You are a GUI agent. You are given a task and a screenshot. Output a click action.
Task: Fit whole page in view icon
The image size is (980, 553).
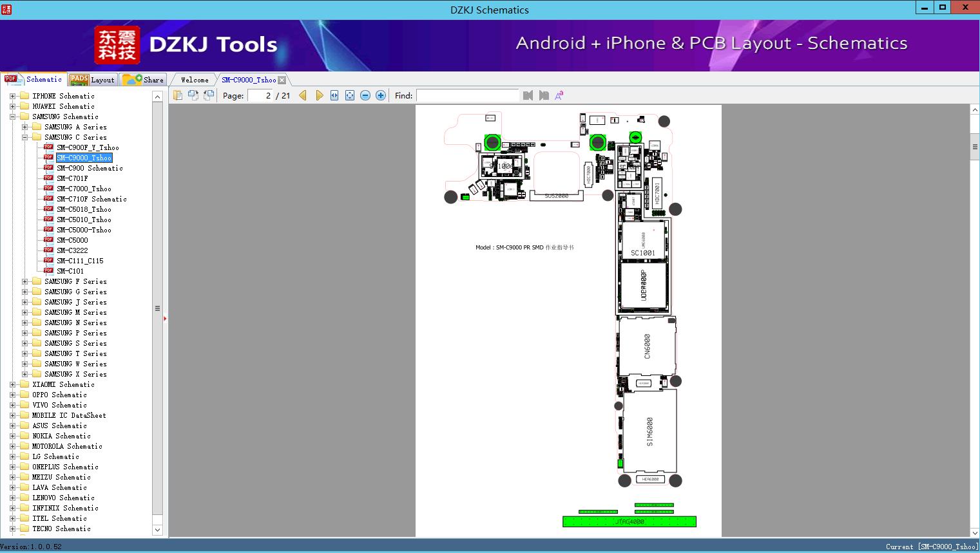pos(350,95)
